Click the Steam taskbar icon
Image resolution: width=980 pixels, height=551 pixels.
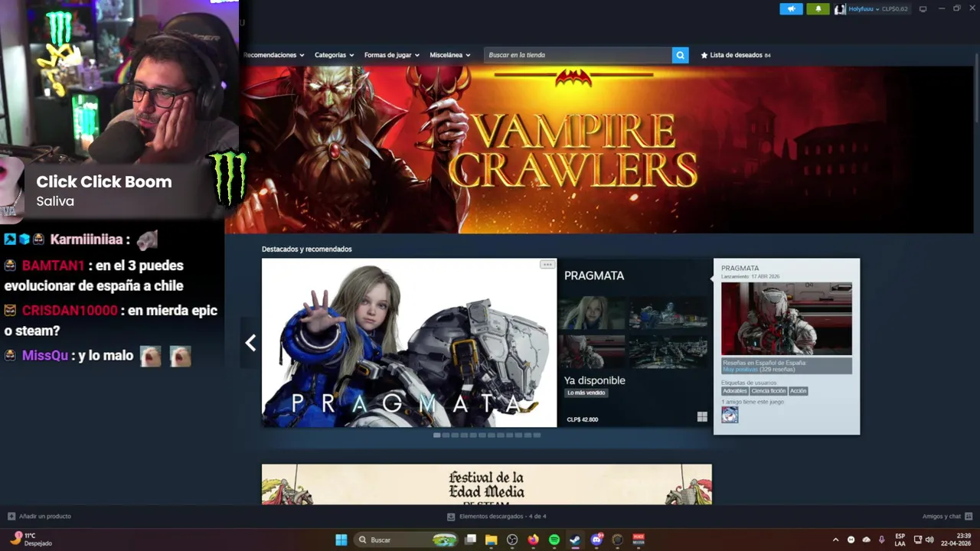coord(575,540)
